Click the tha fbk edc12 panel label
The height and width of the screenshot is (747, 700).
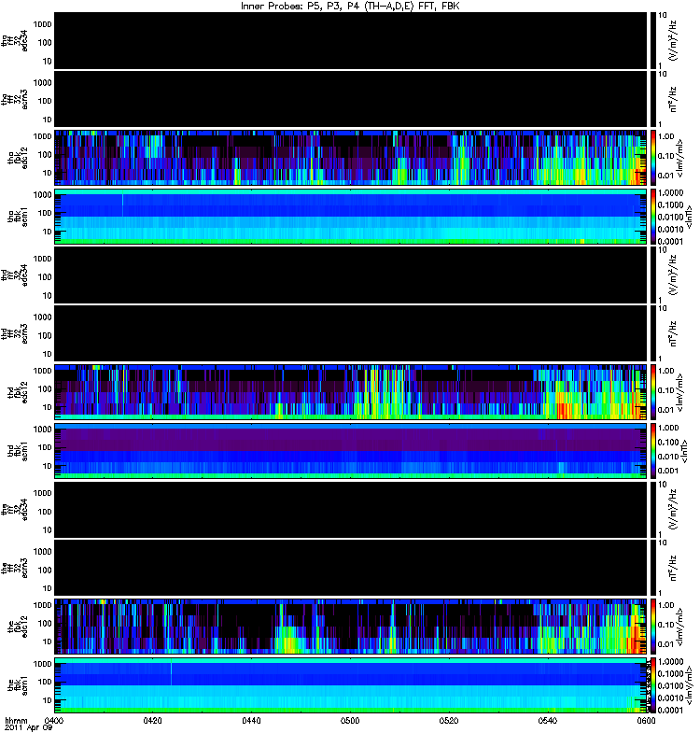[x=19, y=158]
